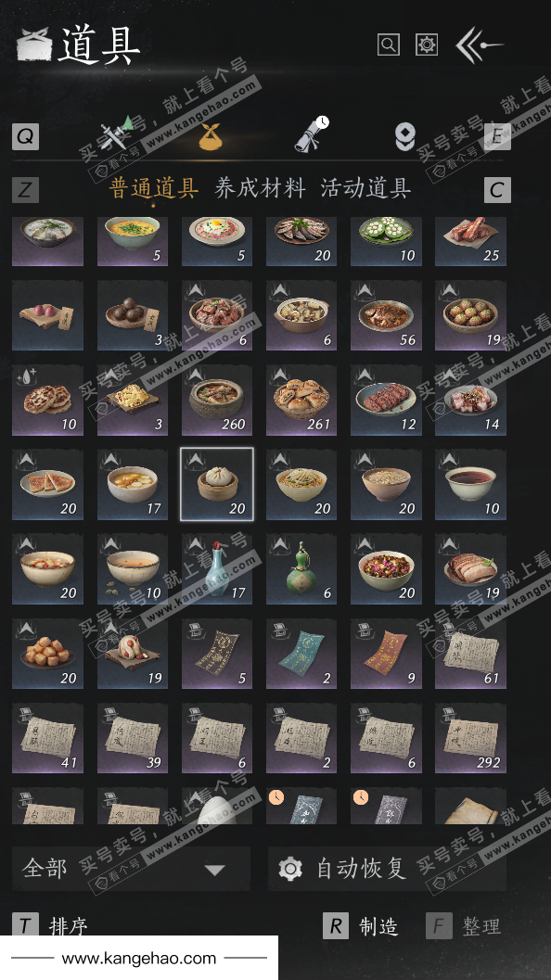551x980 pixels.
Task: Open the 普通道具 tab
Action: point(154,187)
